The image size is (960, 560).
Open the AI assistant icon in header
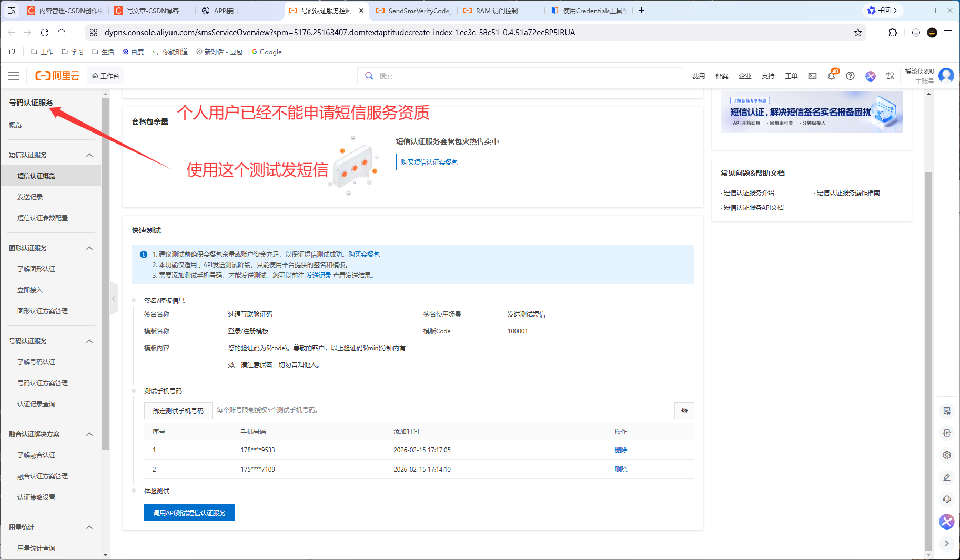pos(871,76)
